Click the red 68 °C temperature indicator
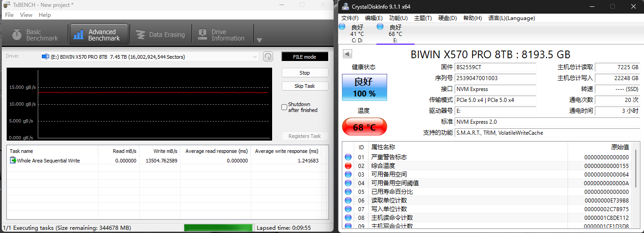This screenshot has height=233, width=644. pos(364,127)
